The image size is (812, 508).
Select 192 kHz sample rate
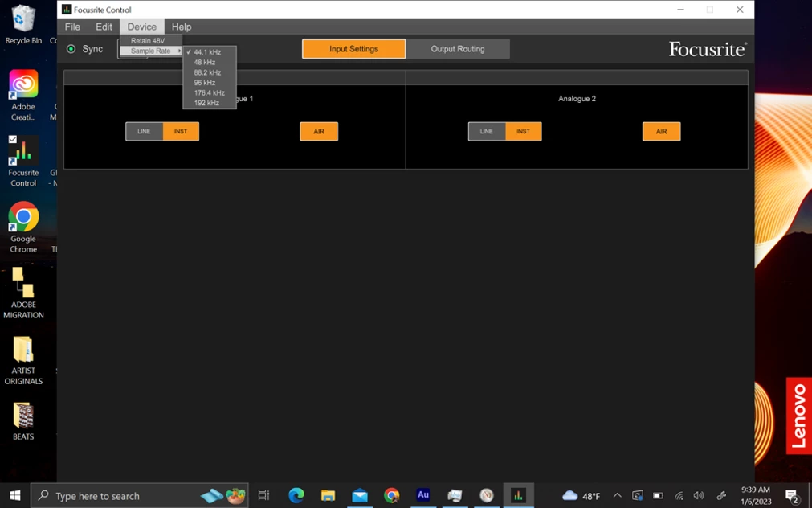pos(209,103)
